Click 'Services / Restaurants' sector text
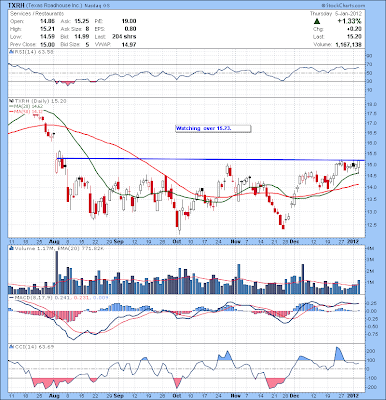Image resolution: width=386 pixels, height=400 pixels. [37, 14]
